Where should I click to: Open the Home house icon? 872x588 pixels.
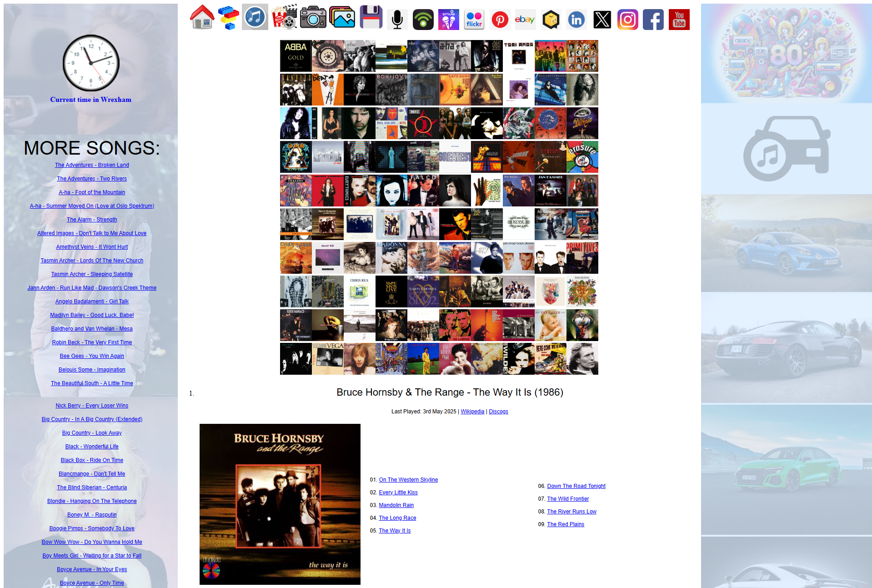[202, 18]
